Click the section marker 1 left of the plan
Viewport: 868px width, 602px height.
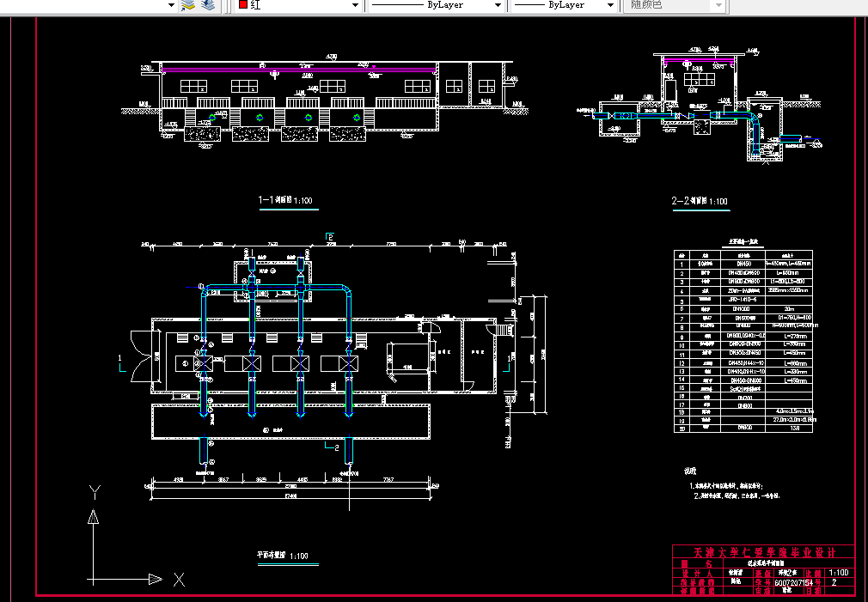point(120,358)
